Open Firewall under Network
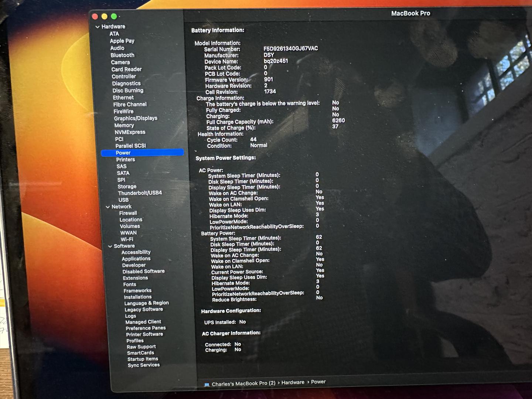 128,213
